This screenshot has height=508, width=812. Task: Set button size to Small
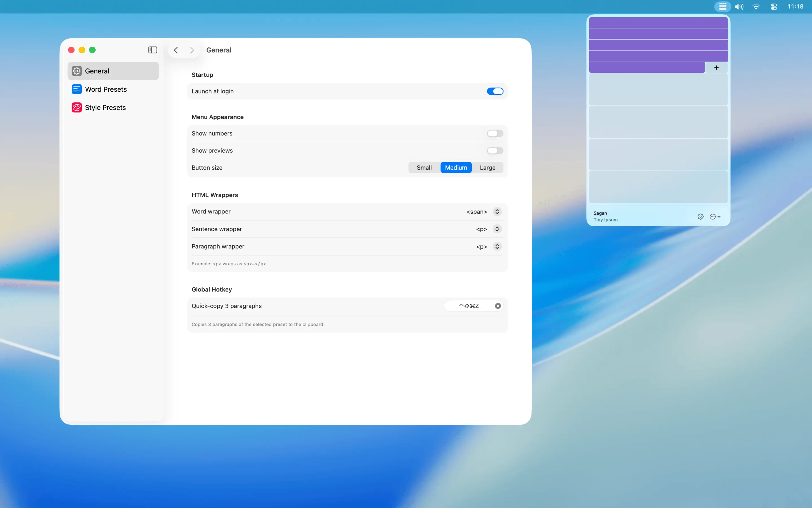tap(424, 168)
